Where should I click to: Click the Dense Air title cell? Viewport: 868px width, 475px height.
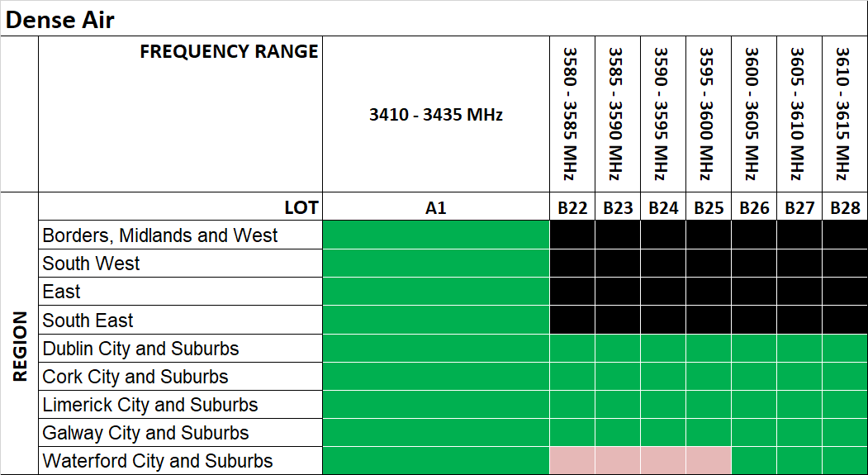coord(59,19)
